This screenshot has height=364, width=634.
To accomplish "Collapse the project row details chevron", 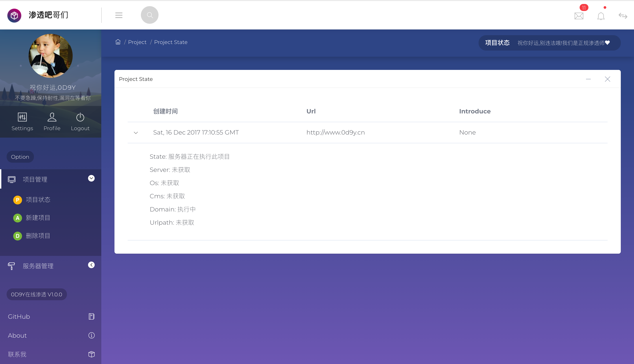I will click(x=136, y=133).
